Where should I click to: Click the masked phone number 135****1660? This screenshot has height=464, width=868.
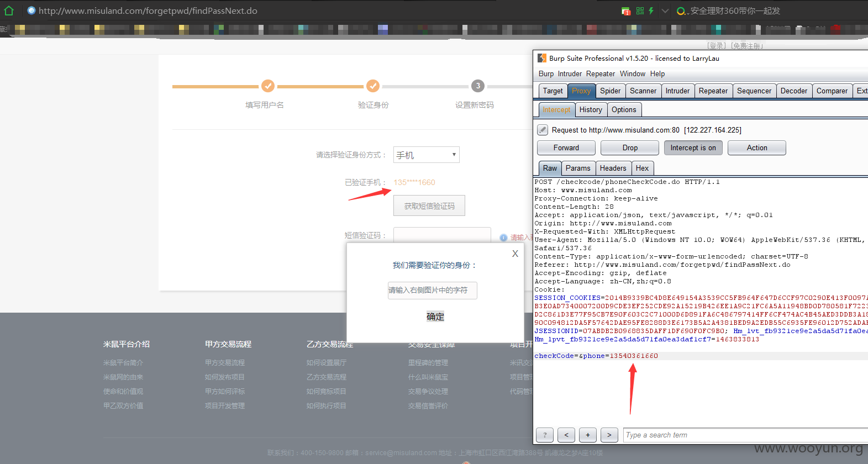(x=414, y=182)
